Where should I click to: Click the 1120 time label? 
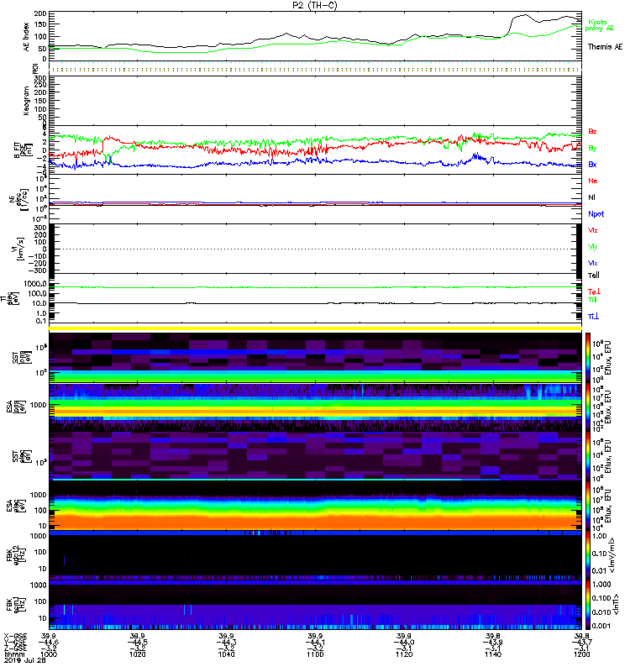(404, 654)
